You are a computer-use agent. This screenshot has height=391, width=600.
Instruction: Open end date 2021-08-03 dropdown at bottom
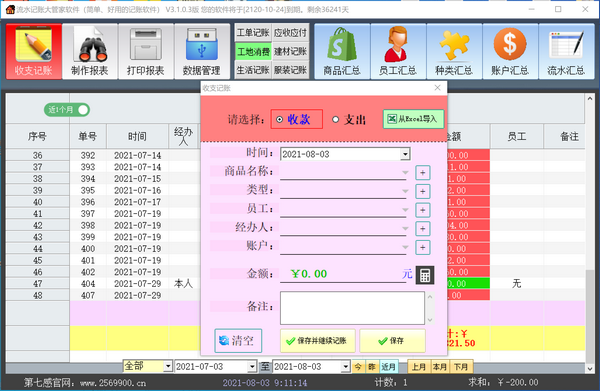pos(346,367)
